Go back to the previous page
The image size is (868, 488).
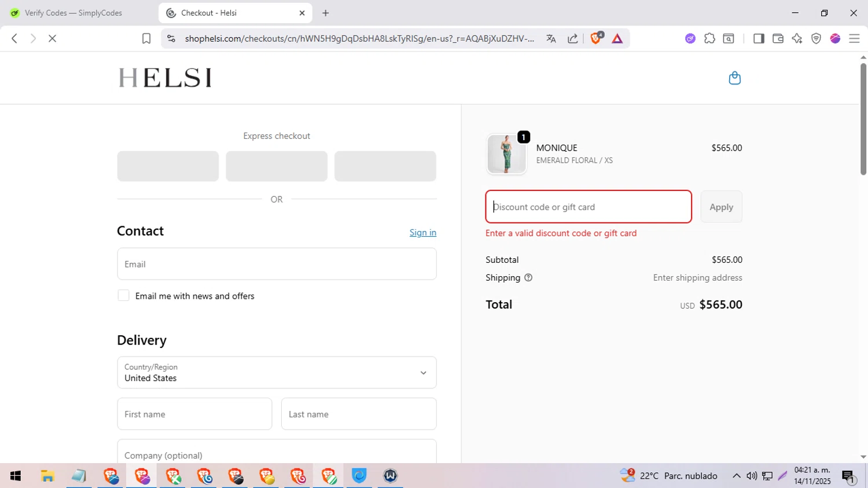pos(14,39)
